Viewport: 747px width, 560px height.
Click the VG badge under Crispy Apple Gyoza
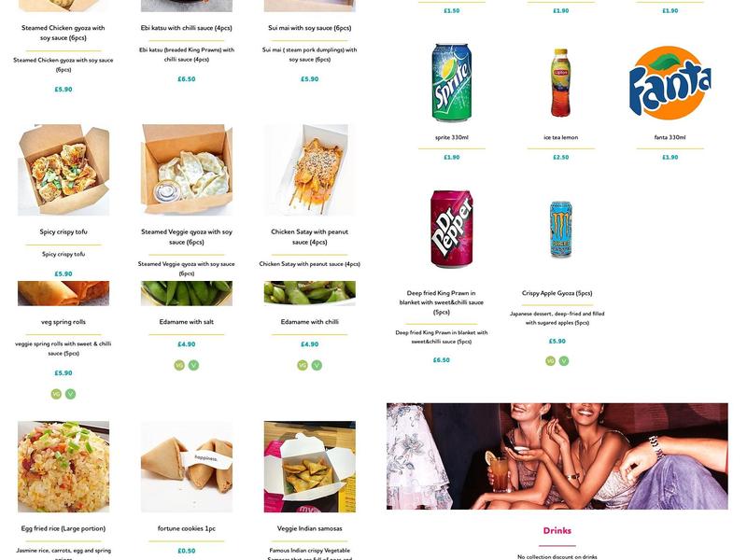tap(550, 361)
